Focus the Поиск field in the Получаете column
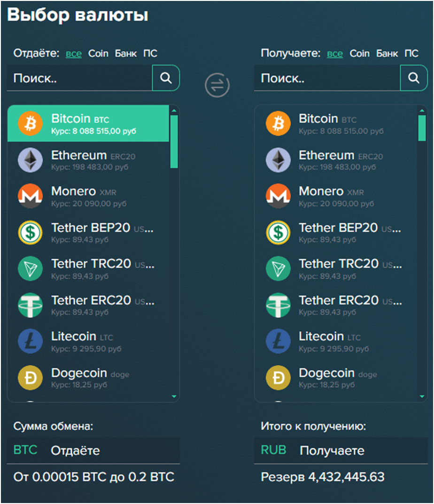Viewport: 434px width, 504px height. click(x=327, y=78)
